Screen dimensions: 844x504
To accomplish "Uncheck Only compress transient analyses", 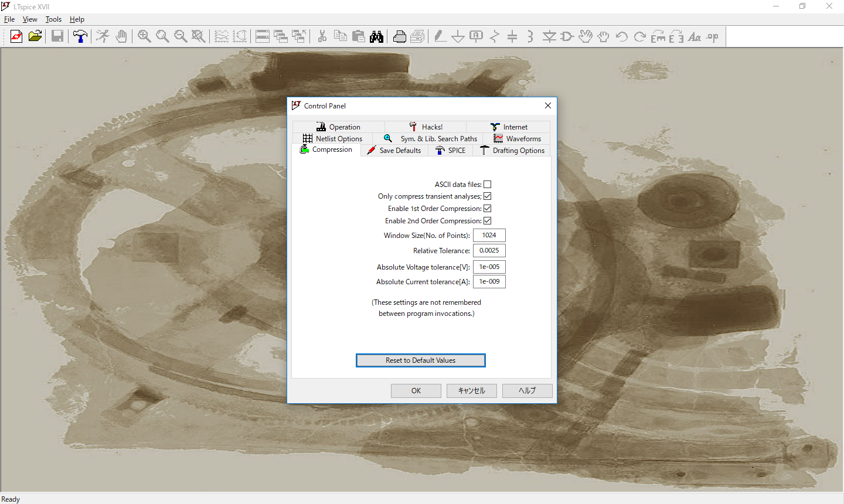I will [x=487, y=196].
